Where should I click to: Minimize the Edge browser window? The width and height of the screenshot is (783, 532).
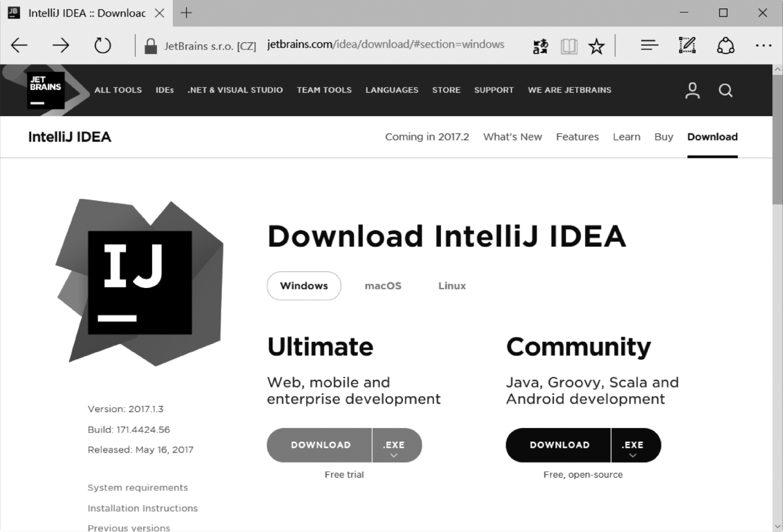click(684, 13)
